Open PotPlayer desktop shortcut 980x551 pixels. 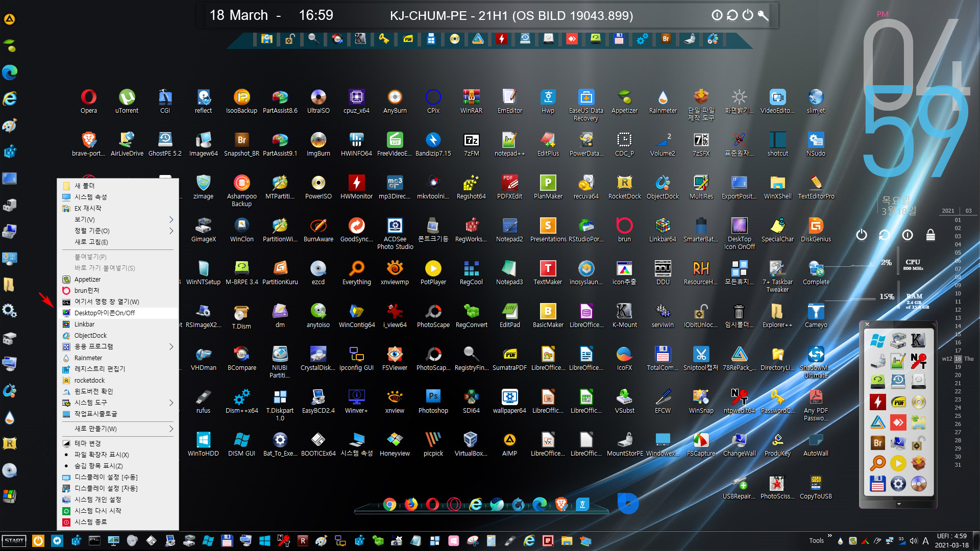click(x=433, y=272)
